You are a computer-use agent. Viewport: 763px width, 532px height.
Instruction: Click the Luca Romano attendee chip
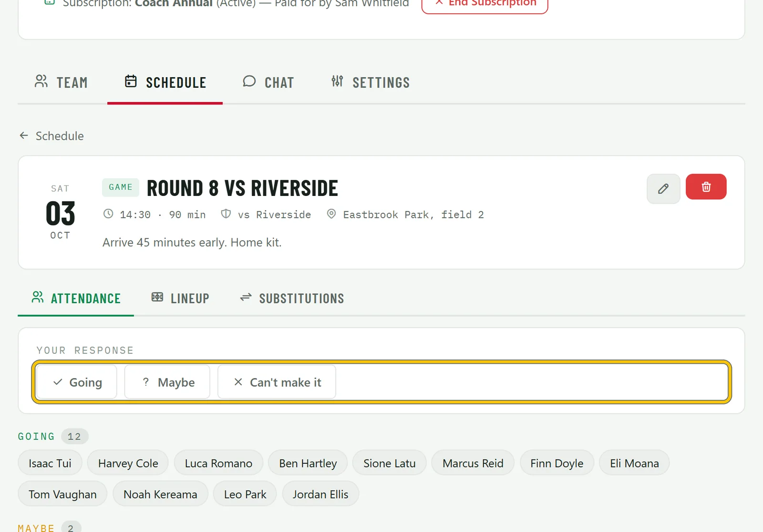tap(218, 463)
